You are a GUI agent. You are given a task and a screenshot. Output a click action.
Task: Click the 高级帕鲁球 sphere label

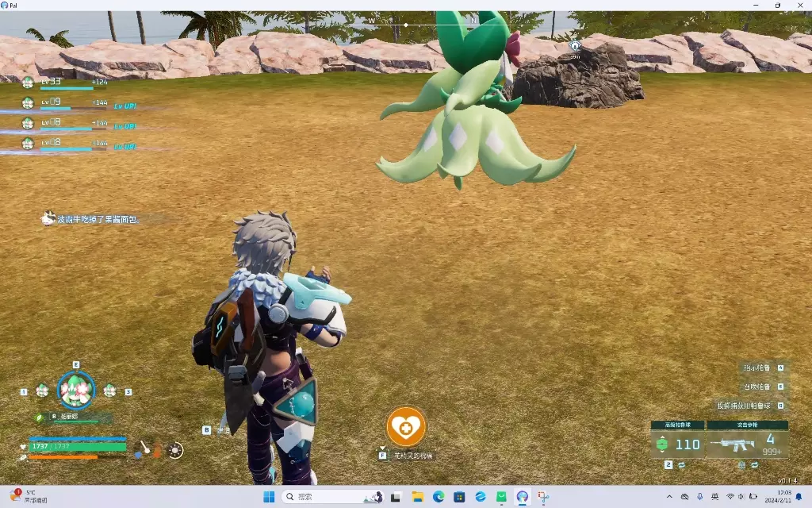(677, 425)
